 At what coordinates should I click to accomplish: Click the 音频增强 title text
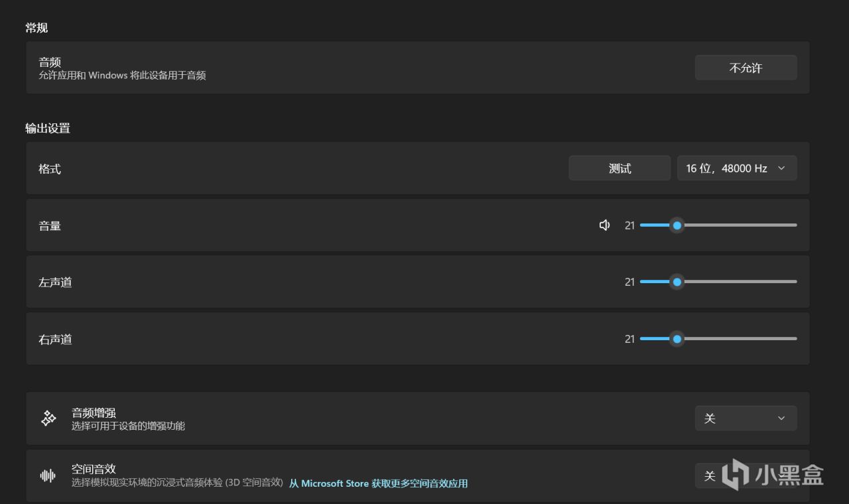(x=94, y=413)
